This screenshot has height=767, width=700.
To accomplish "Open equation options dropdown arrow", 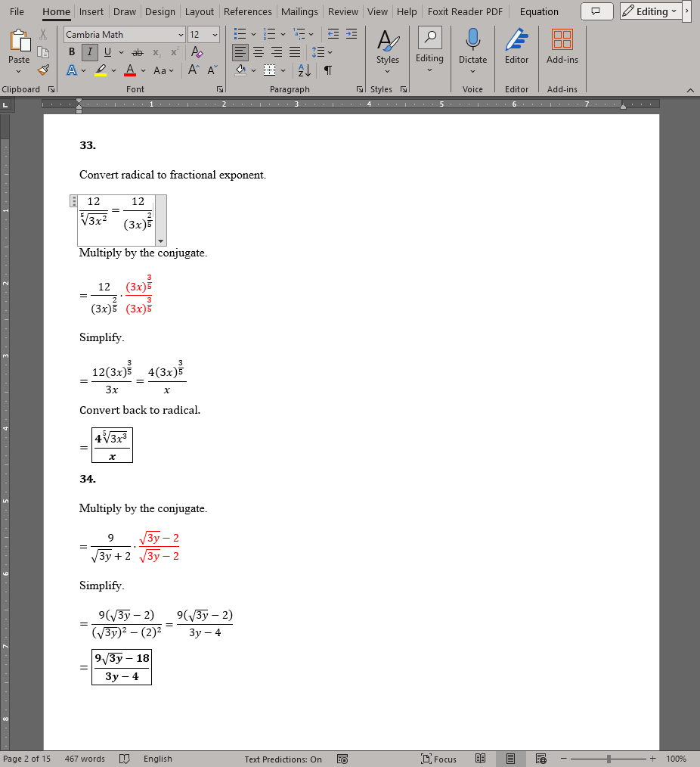I will coord(161,241).
